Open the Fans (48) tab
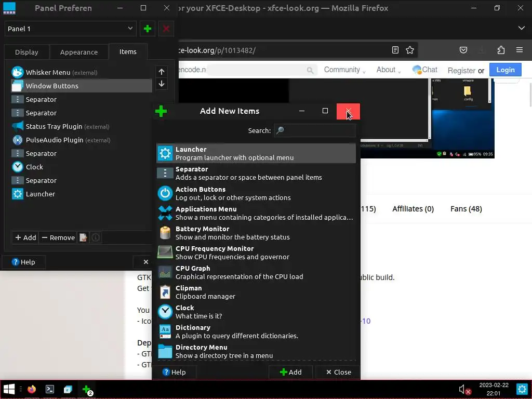 pyautogui.click(x=466, y=209)
